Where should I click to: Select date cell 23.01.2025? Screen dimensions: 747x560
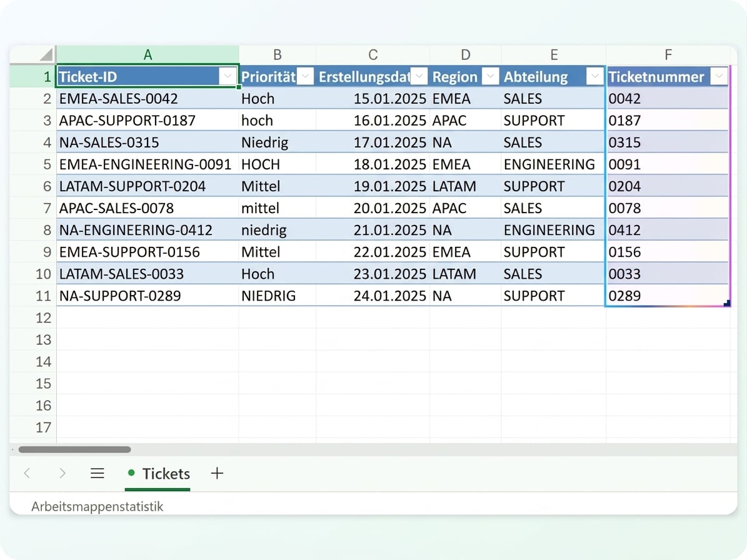tap(373, 274)
